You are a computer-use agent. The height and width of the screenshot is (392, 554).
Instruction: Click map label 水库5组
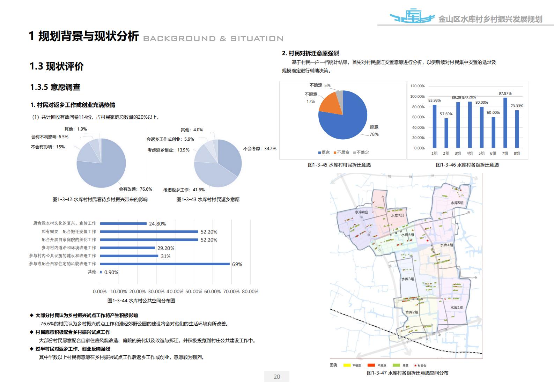pos(457,203)
